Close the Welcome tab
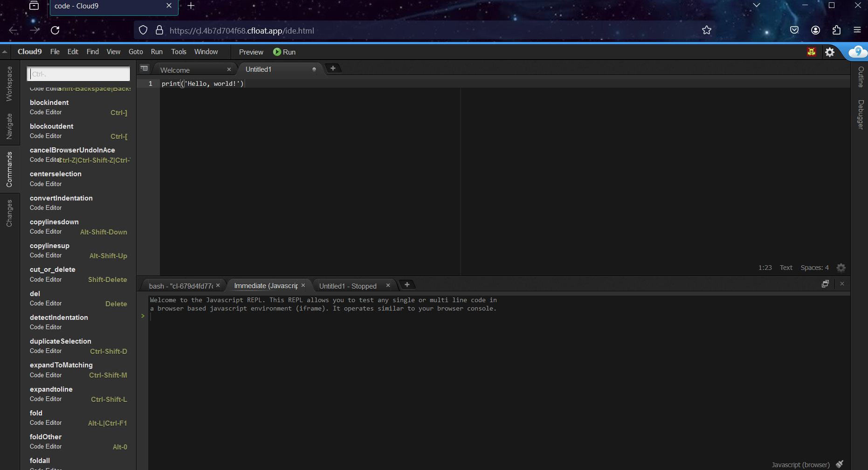 229,69
